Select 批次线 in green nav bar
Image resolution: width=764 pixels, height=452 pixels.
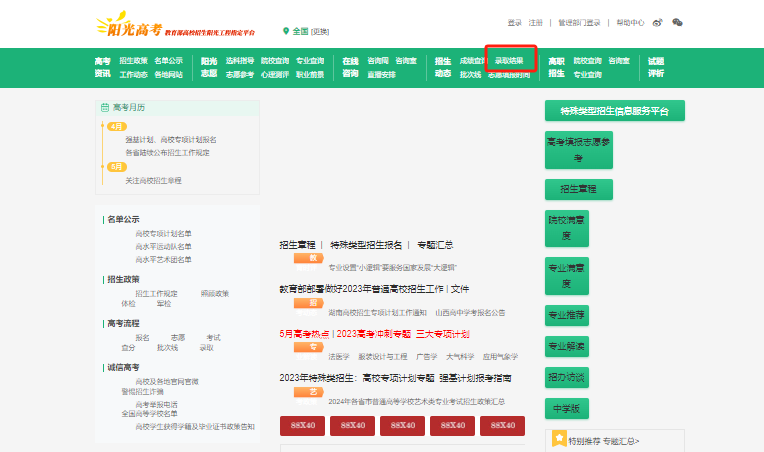click(x=470, y=75)
